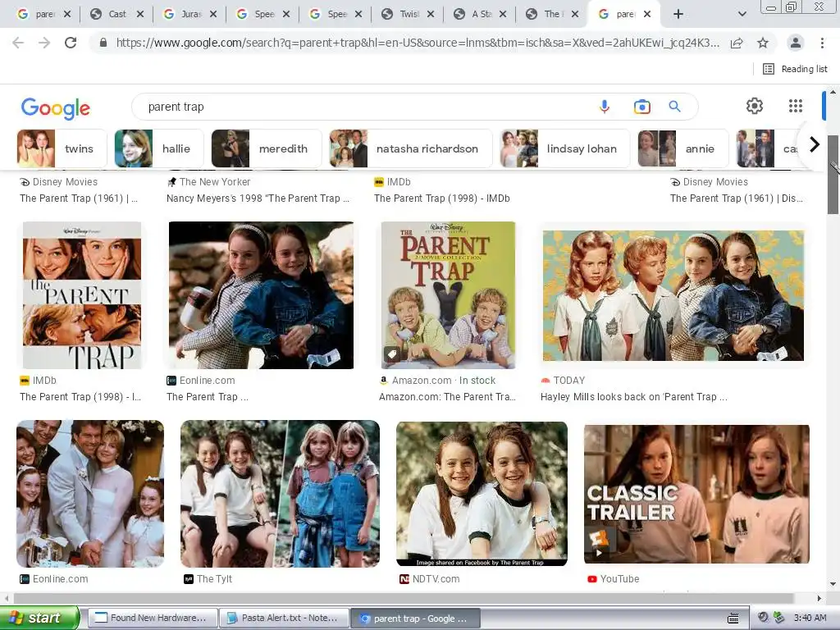840x630 pixels.
Task: Click the padlock site info icon
Action: pos(103,43)
